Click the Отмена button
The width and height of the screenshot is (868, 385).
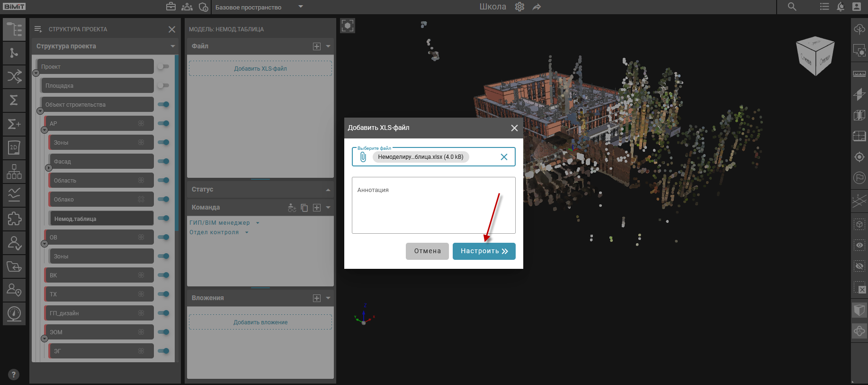[x=427, y=251]
